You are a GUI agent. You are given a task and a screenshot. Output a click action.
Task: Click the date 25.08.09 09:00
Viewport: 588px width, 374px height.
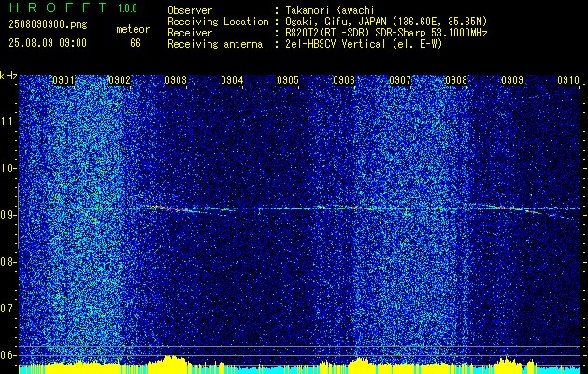48,43
